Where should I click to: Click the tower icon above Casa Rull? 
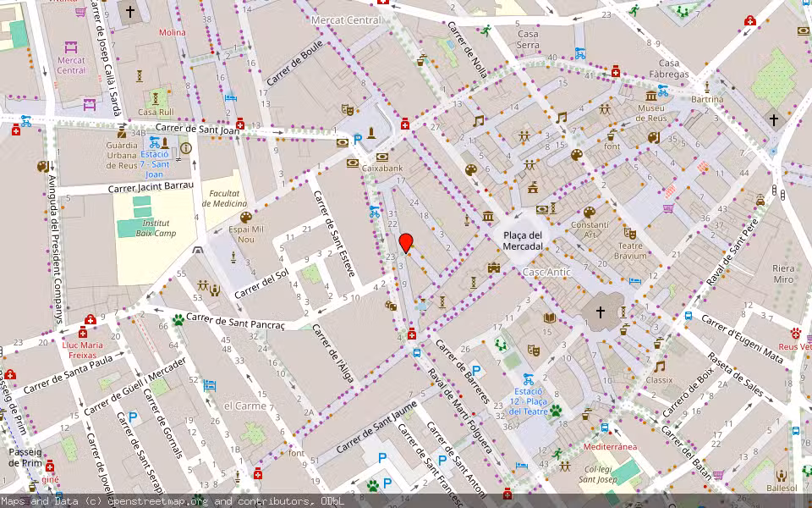coord(155,98)
